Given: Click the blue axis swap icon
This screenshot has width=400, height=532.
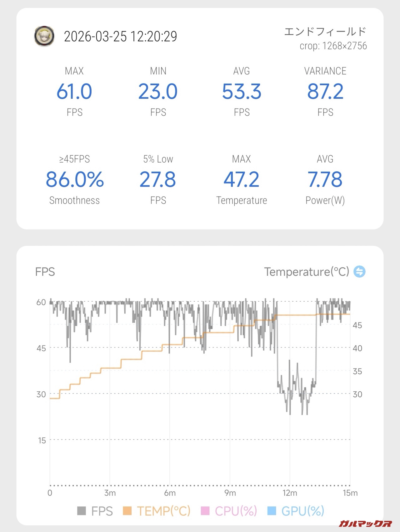Looking at the screenshot, I should pos(359,271).
